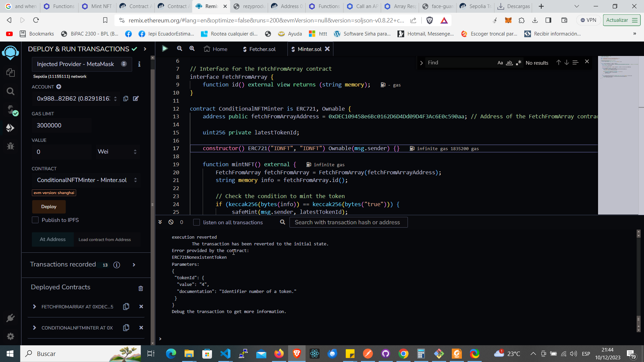Click the transaction hash search field

click(348, 222)
